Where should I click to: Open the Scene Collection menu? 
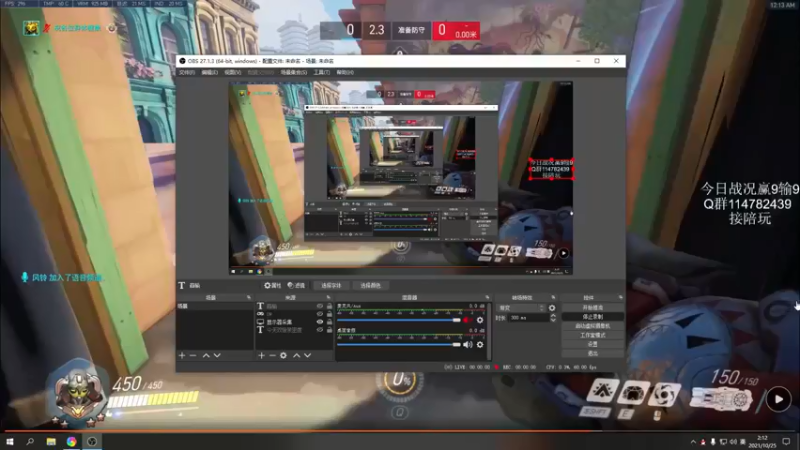pos(293,72)
